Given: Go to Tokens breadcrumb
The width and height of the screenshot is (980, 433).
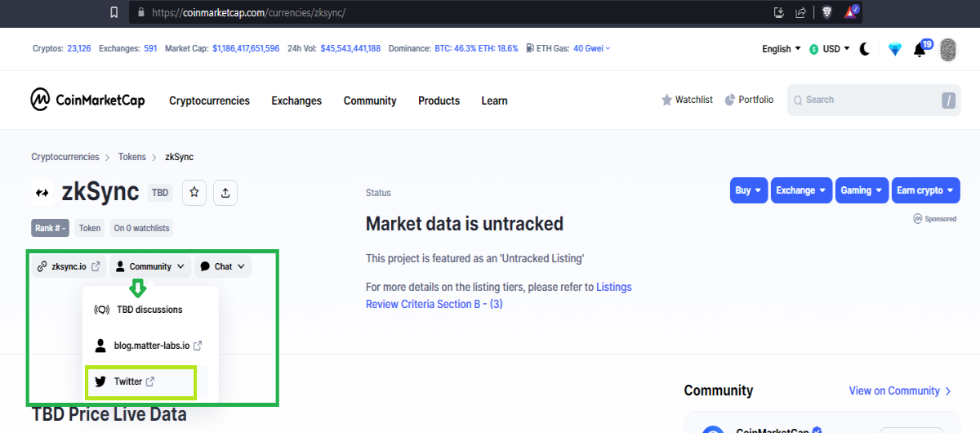Looking at the screenshot, I should (131, 157).
